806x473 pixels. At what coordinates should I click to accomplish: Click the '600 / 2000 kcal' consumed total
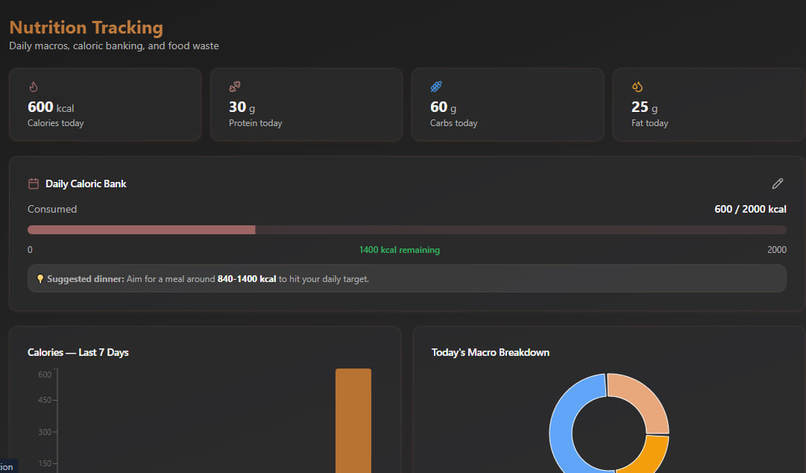pyautogui.click(x=750, y=209)
